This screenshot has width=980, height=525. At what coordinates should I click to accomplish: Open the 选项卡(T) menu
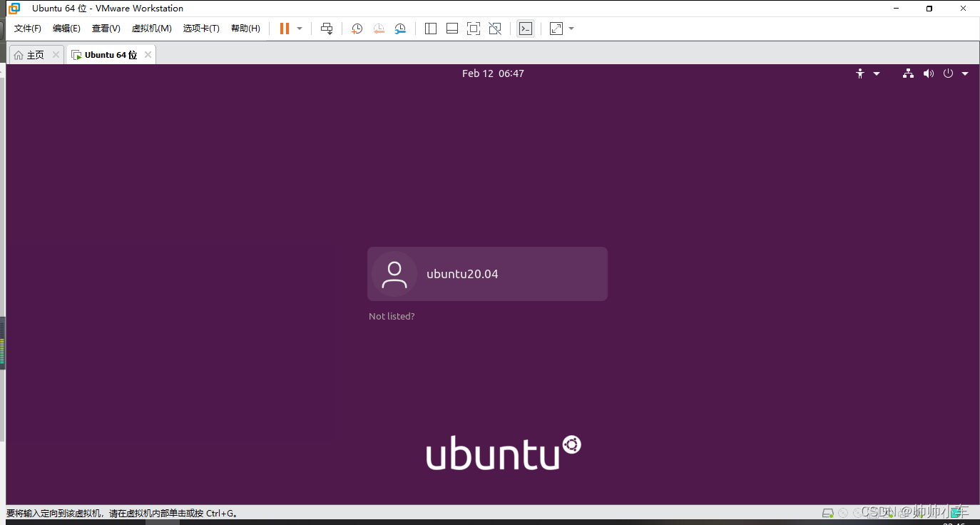coord(201,29)
